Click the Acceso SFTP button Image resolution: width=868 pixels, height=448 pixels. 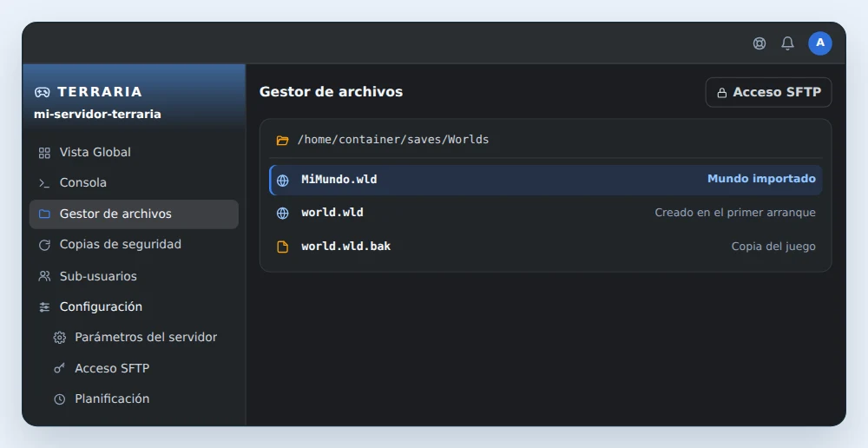768,92
